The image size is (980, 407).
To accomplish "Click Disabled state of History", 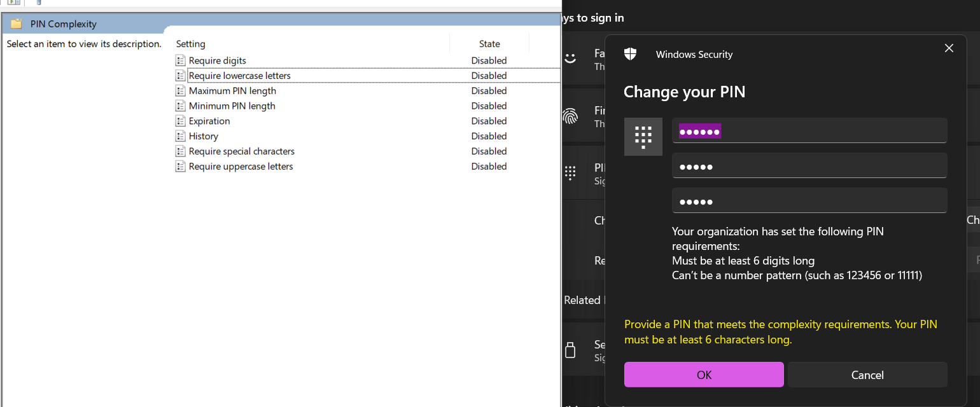I will pyautogui.click(x=489, y=136).
